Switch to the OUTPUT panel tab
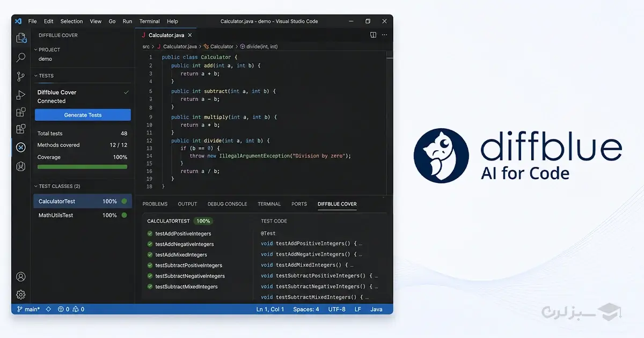 pos(188,204)
